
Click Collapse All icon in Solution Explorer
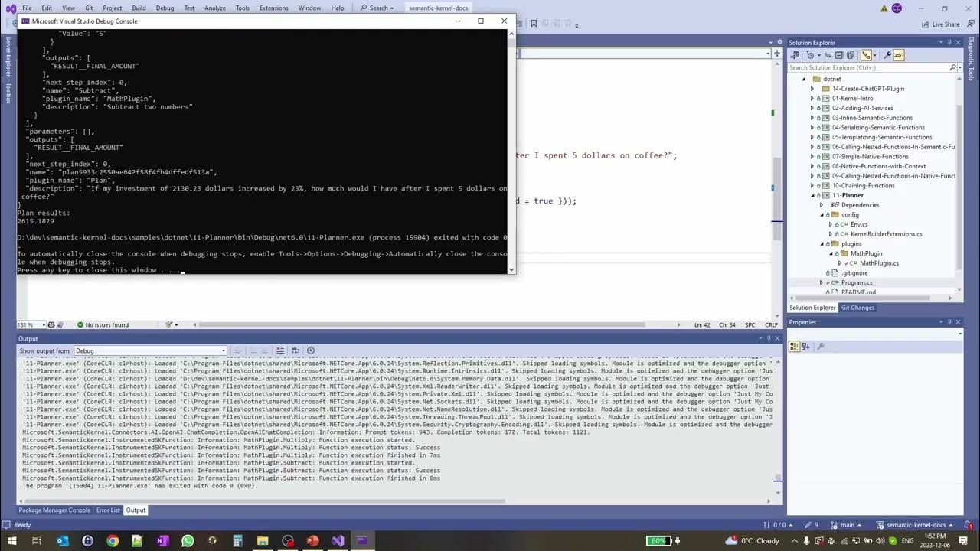click(839, 55)
